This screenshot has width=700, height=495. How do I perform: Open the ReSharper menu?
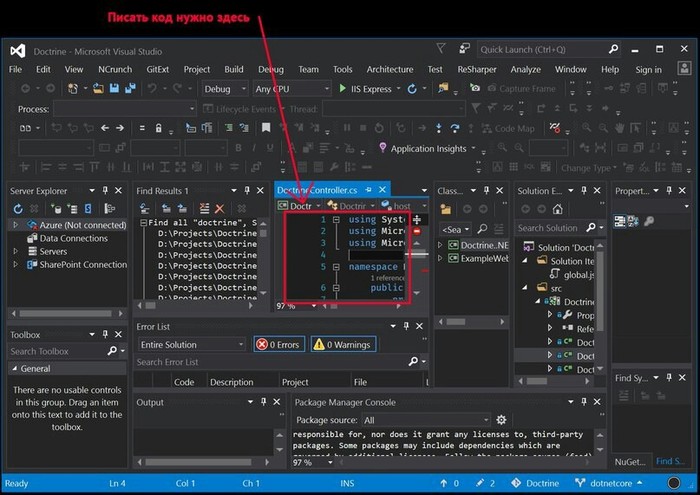[x=478, y=69]
